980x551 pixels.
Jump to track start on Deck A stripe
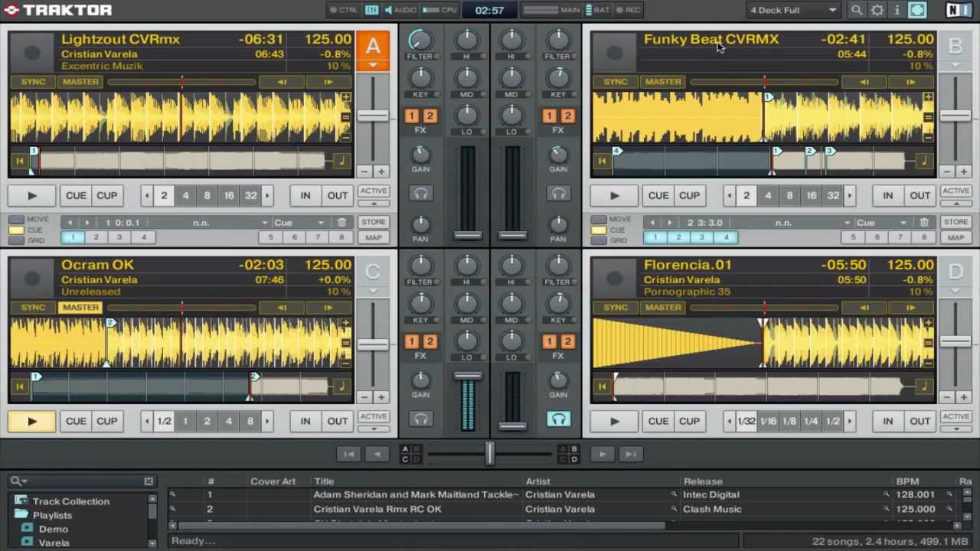tap(20, 161)
